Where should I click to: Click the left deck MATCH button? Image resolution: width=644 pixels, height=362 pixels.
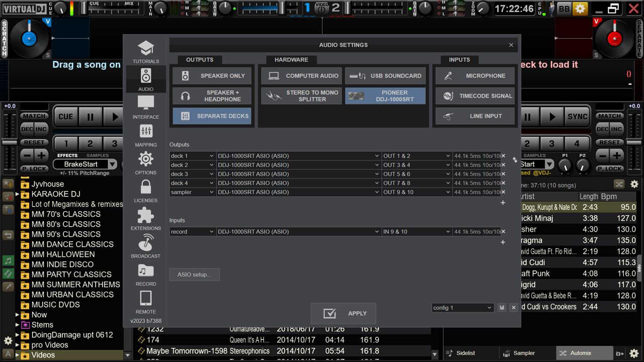pos(34,116)
